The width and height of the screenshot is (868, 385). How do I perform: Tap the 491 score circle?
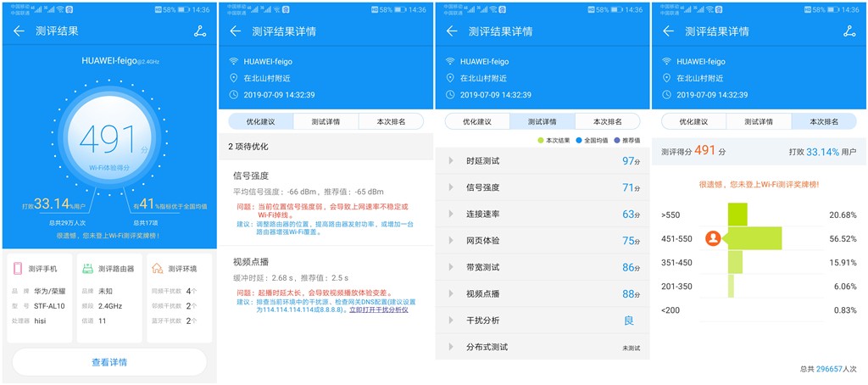coord(109,140)
